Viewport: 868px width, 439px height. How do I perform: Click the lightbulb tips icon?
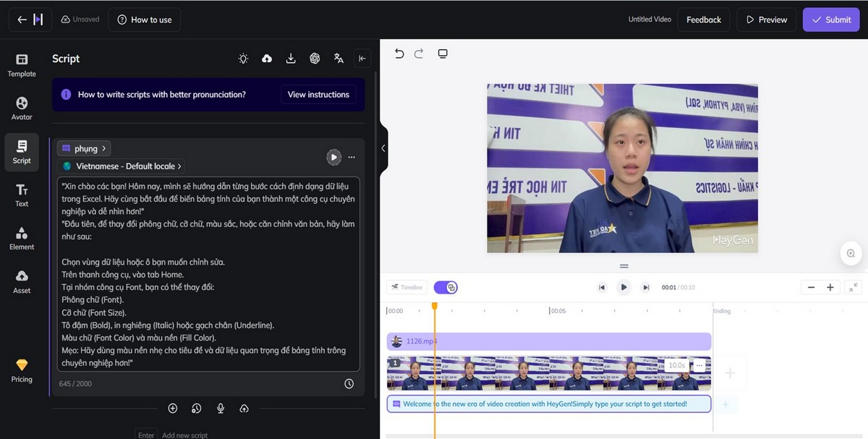244,59
